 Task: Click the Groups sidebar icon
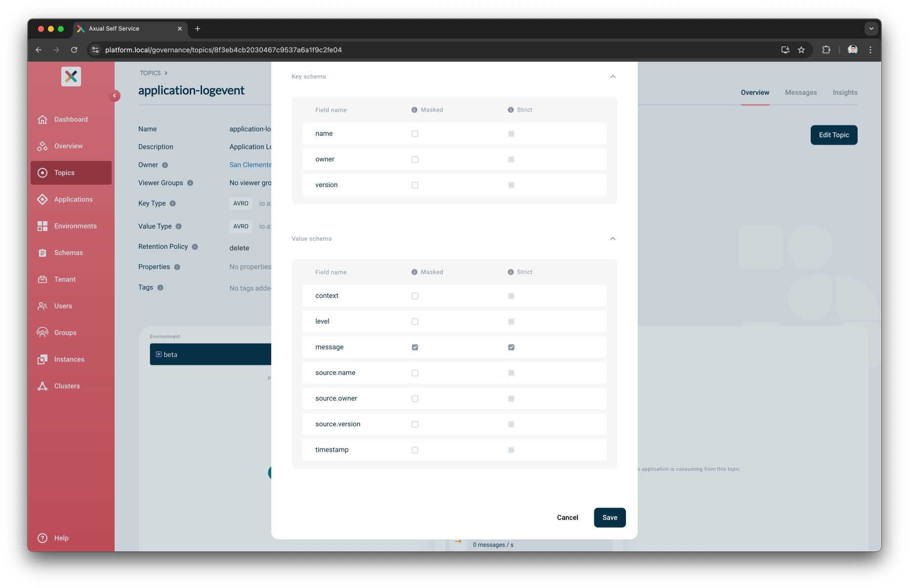pyautogui.click(x=42, y=333)
